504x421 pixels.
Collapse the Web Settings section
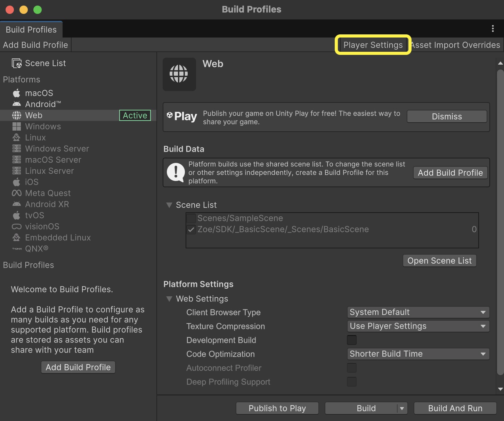pyautogui.click(x=169, y=299)
